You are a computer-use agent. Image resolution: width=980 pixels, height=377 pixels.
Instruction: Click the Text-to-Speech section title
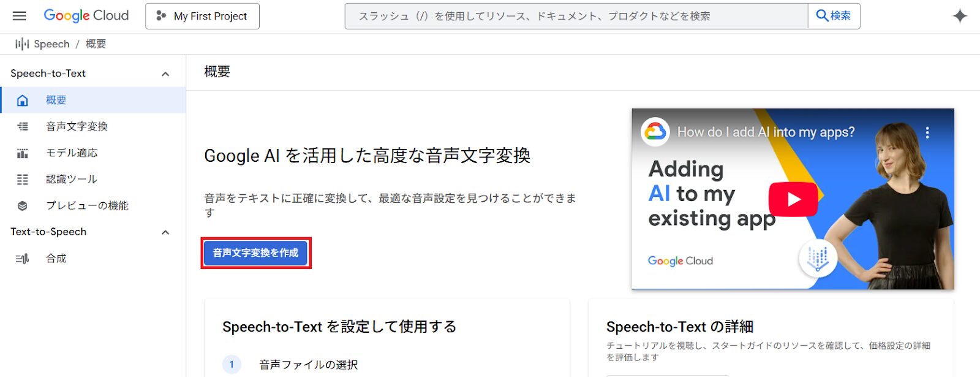(48, 232)
